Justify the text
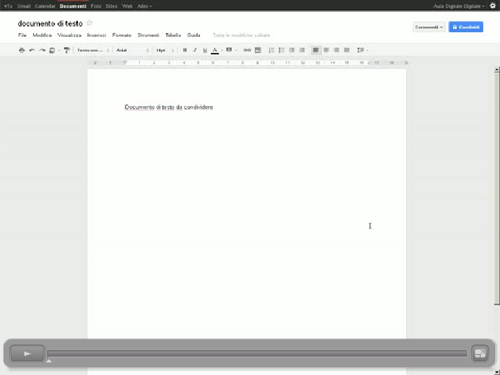 click(347, 50)
